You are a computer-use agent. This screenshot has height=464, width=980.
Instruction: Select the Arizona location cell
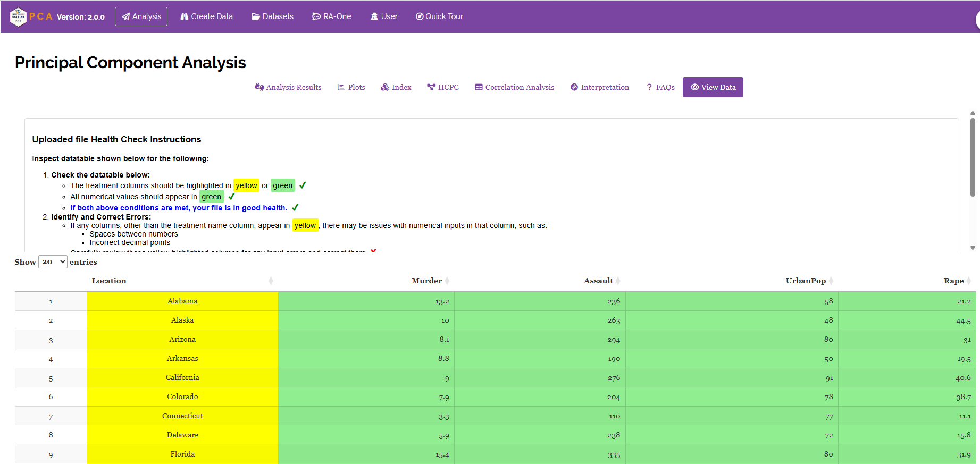point(182,340)
